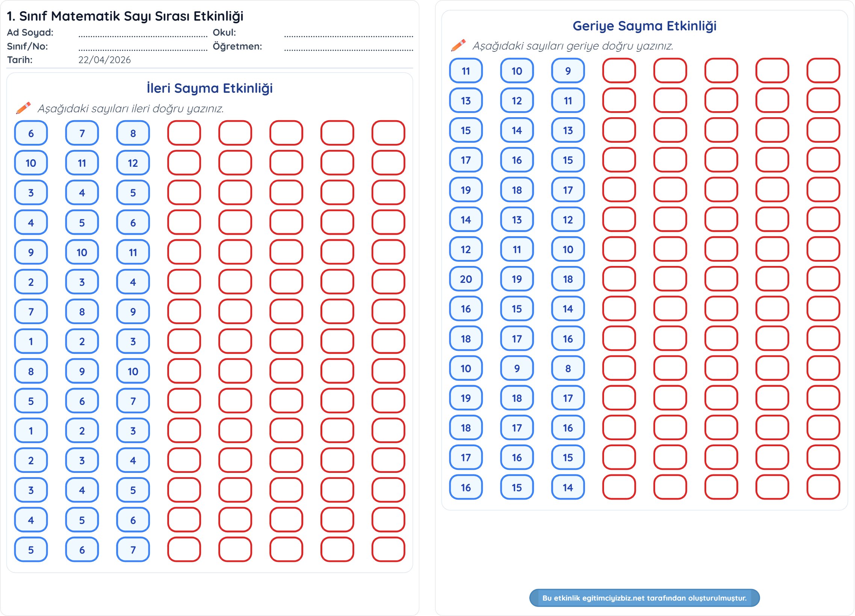
Task: Click the main title 1. Sınıf Matematik Sayı Sırası Etkinliği
Action: pos(125,16)
